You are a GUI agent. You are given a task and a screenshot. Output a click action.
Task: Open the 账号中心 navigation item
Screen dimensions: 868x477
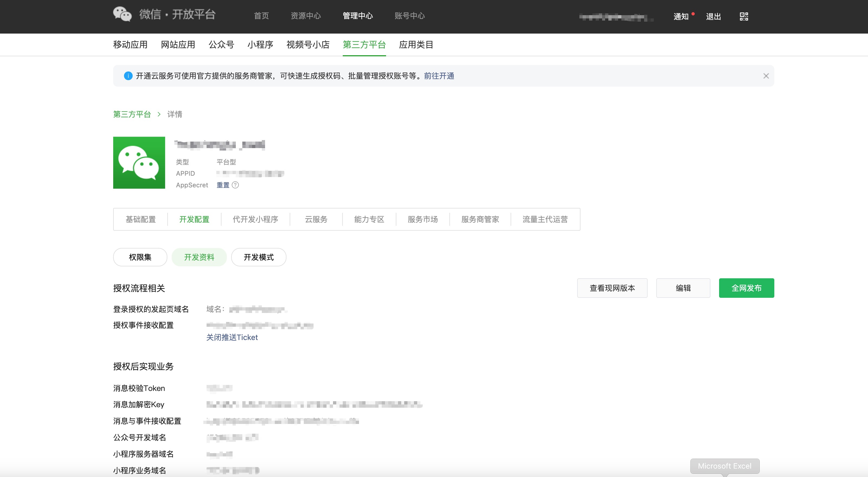coord(410,16)
